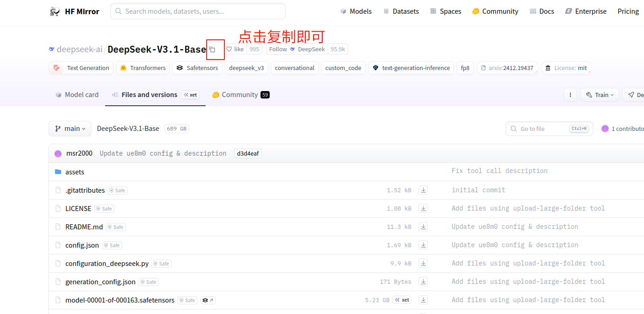Open Enterprise in the top navigation

tap(585, 11)
